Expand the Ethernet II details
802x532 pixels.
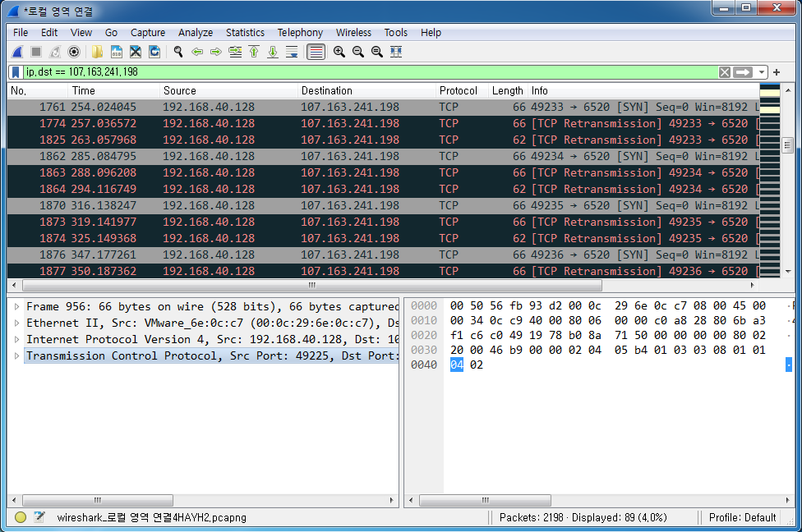tap(17, 323)
